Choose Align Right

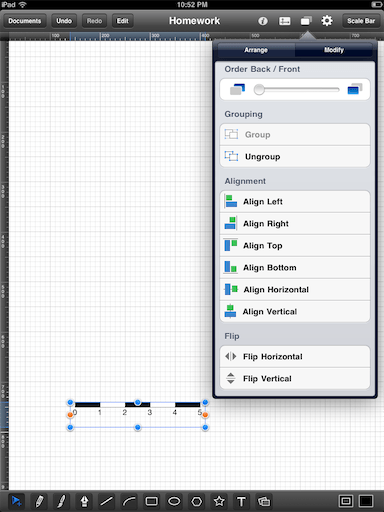[x=295, y=224]
